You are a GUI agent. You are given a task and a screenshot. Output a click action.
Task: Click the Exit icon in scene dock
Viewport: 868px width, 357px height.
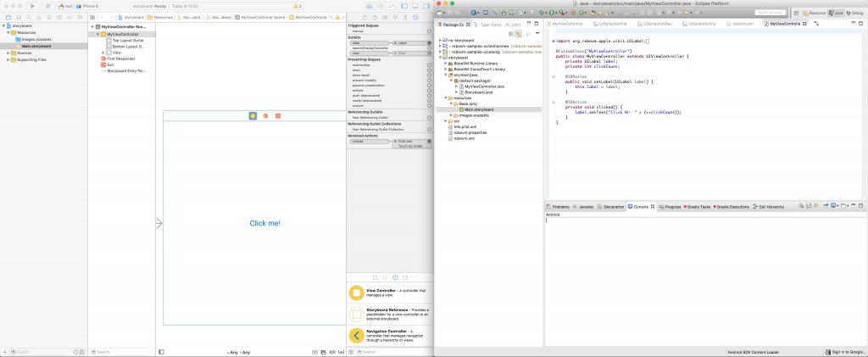tap(277, 115)
